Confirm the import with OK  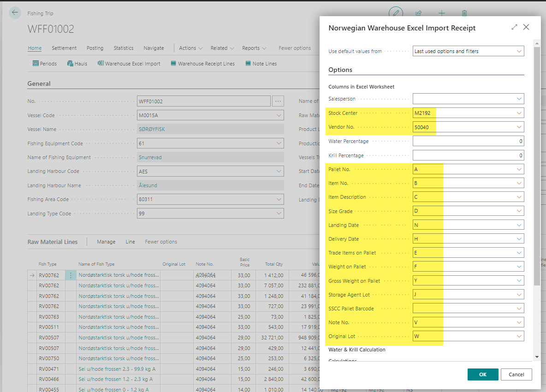coord(482,374)
